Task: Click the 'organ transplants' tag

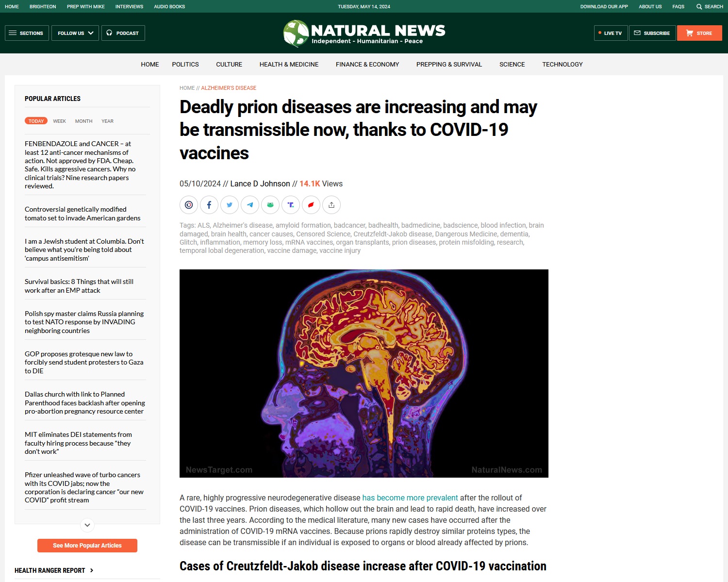Action: click(363, 242)
